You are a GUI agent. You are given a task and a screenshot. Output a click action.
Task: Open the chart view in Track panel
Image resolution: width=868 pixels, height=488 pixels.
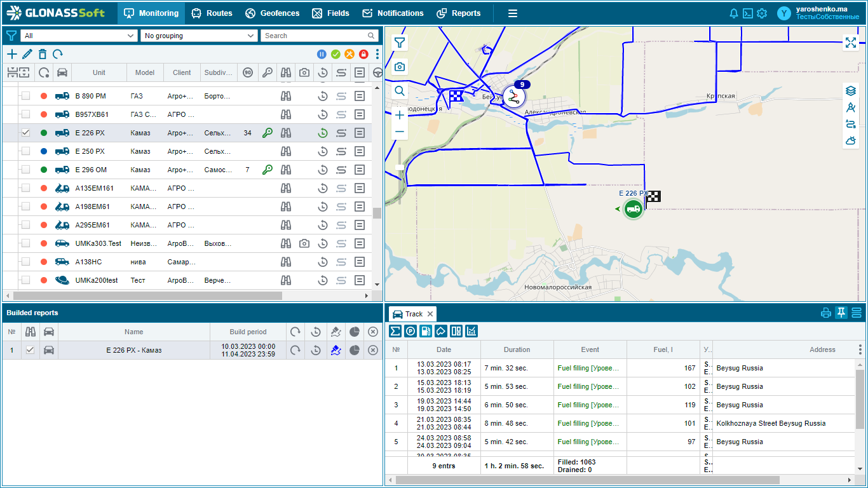click(471, 331)
